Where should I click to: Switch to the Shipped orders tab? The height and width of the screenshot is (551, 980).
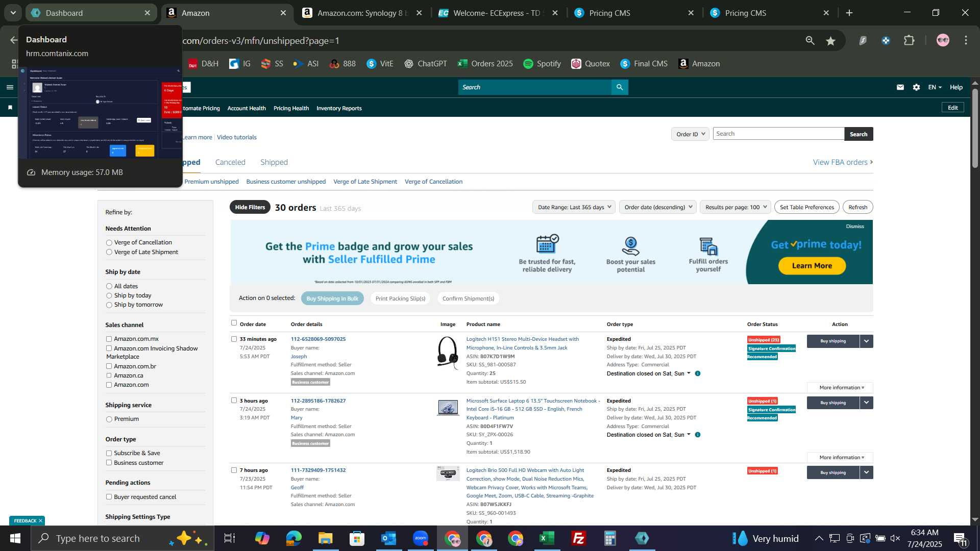274,162
